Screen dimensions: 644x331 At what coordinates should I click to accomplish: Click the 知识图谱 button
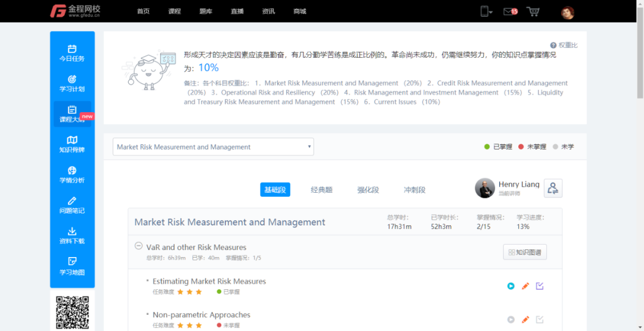click(525, 252)
